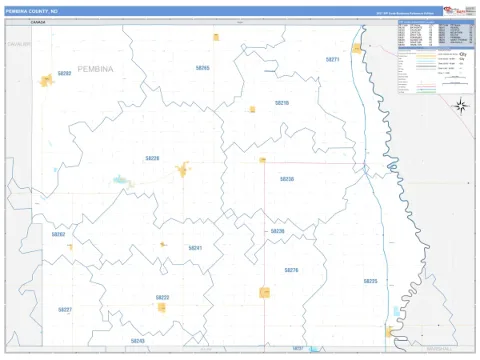Click the ZIP code 58241 label
480x360 pixels.
point(195,248)
